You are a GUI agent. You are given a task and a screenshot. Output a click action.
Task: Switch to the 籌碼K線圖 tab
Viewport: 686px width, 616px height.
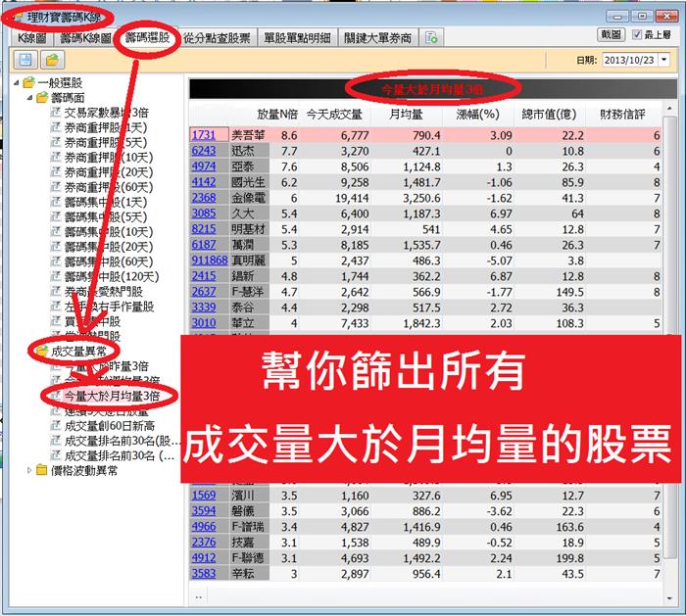tap(85, 38)
